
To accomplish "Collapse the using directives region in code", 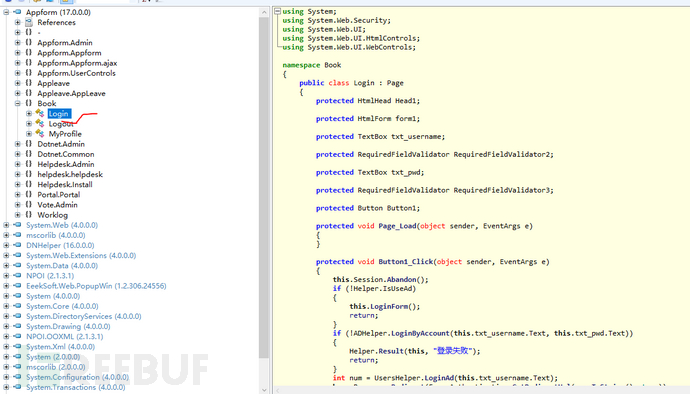I will click(x=278, y=11).
